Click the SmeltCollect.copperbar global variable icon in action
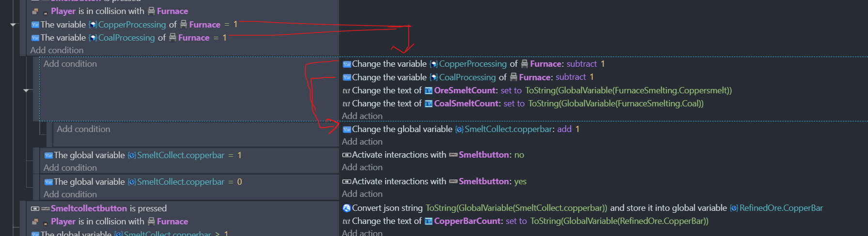Image resolution: width=868 pixels, height=236 pixels. (459, 129)
